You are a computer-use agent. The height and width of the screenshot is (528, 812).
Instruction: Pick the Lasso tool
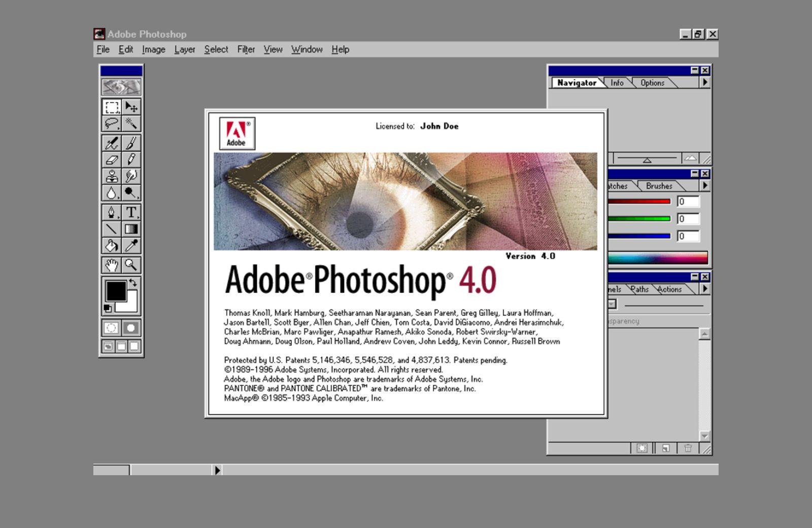(112, 123)
